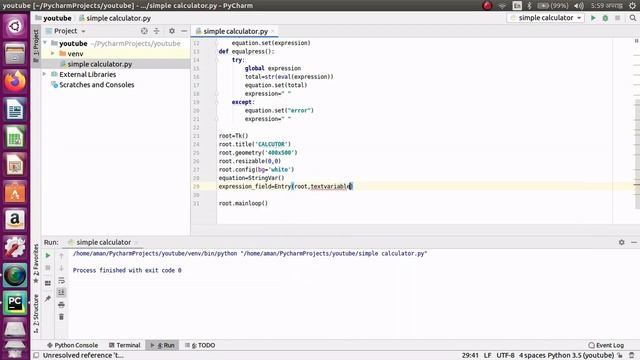Screen dimensions: 640x360
Task: Open LibreOffice Calc from dock
Action: click(15, 137)
